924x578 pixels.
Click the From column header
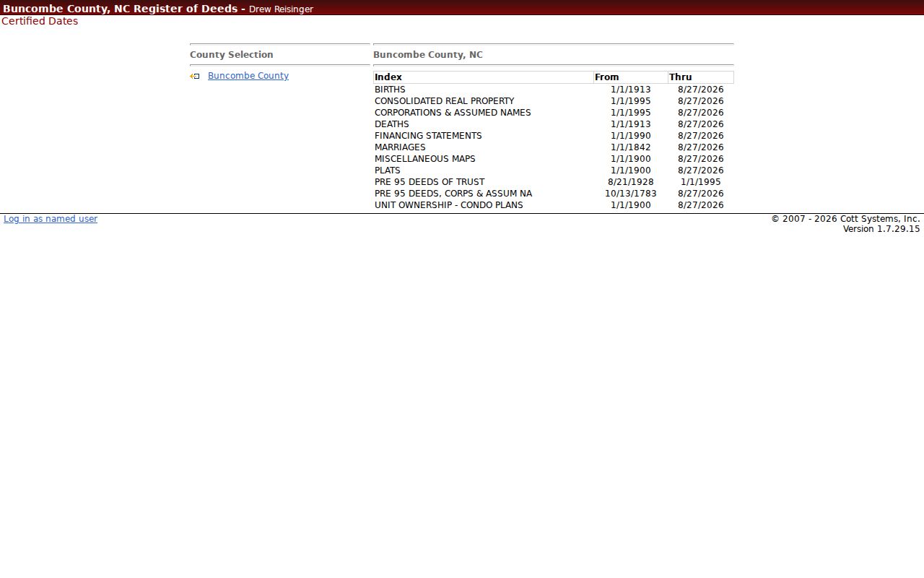click(631, 77)
